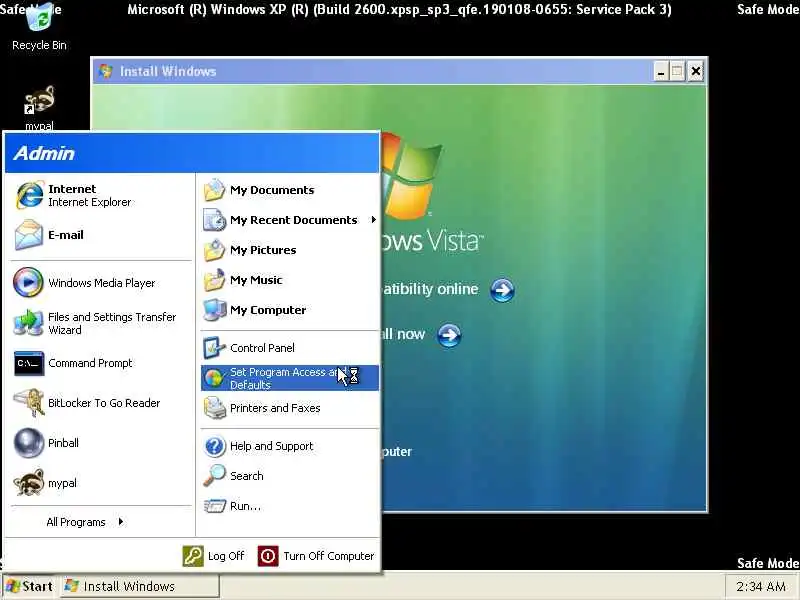Minimize the Install Windows window
Viewport: 800px width, 600px height.
point(661,71)
